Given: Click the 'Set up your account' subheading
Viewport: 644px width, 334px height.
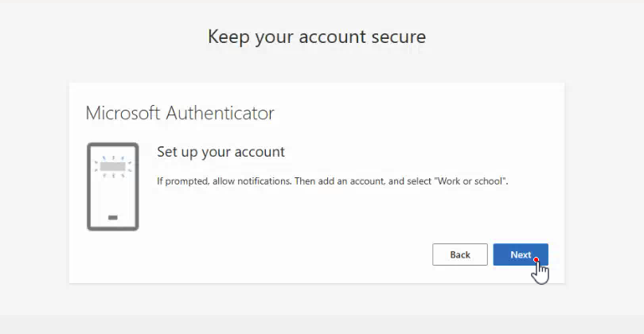Looking at the screenshot, I should [x=221, y=152].
